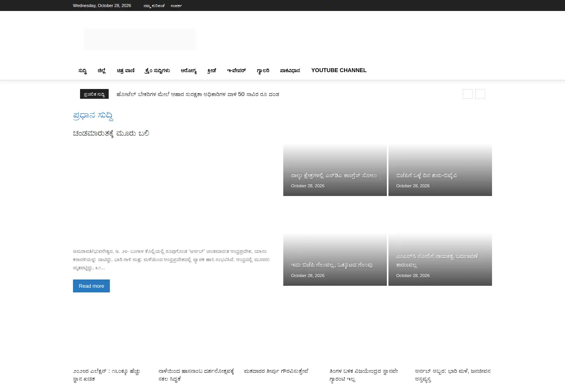The width and height of the screenshot is (565, 392).
Task: Open bottom article ಅರ್ನಬ್ ಅಬ್ಬರ: ಭಾರಿ ಮಳೆ
Action: [453, 375]
